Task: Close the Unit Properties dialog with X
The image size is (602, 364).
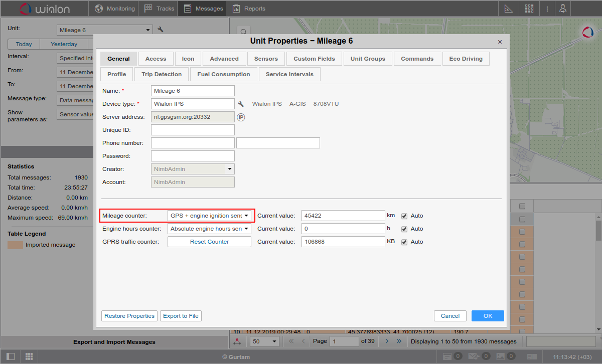Action: click(x=500, y=42)
